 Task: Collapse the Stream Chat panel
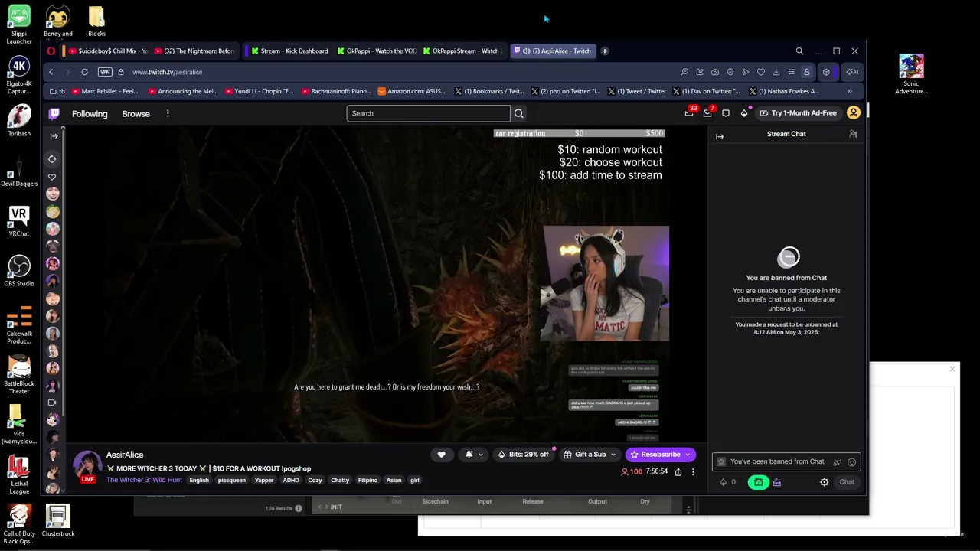(x=720, y=137)
